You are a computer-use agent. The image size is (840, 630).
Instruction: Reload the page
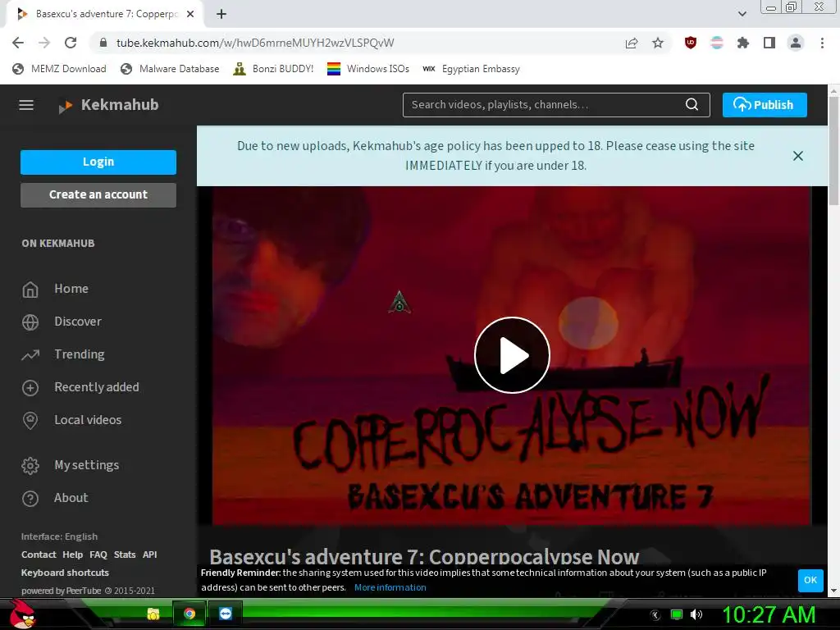pyautogui.click(x=71, y=43)
